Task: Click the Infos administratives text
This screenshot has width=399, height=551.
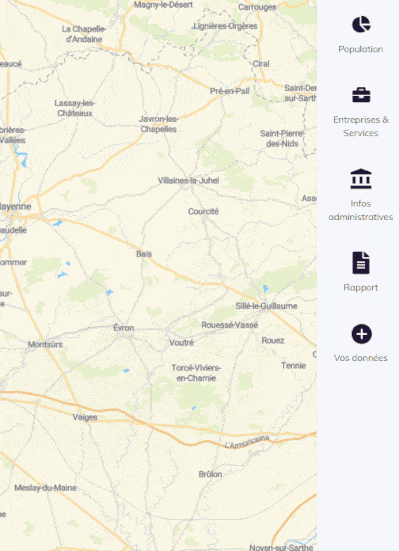Action: 361,210
